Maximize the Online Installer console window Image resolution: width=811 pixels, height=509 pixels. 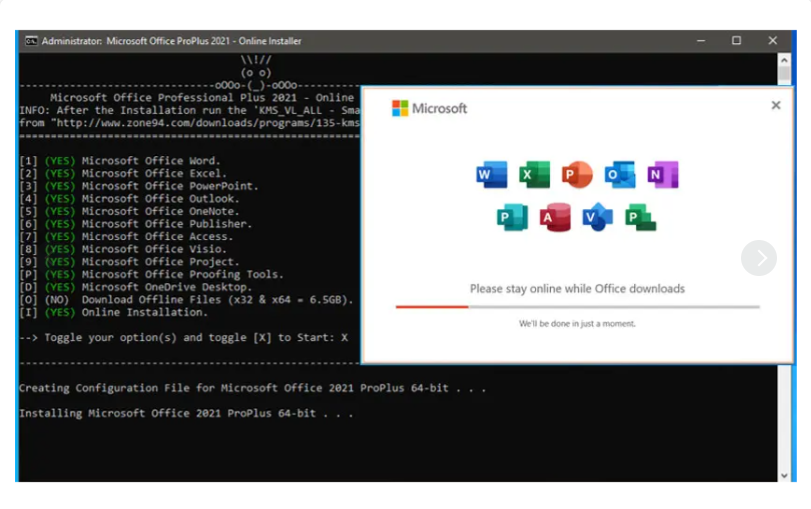737,41
